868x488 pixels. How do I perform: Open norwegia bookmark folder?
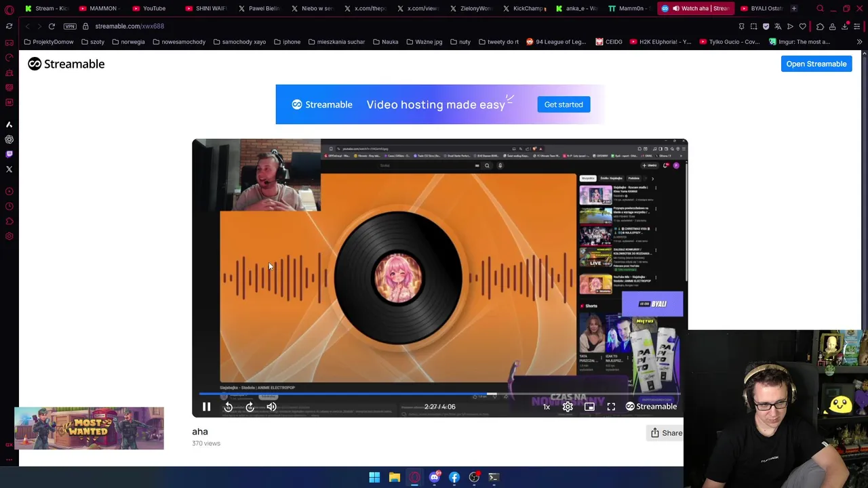(x=128, y=42)
